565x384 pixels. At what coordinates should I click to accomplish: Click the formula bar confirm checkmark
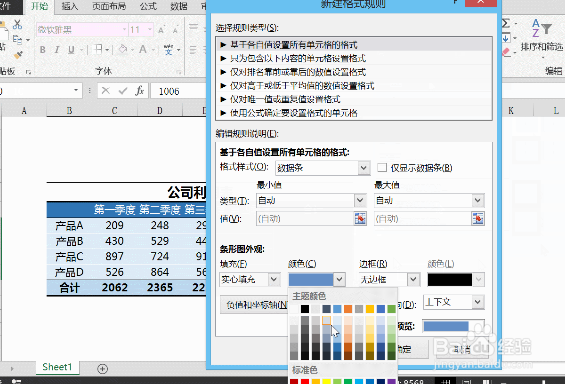pyautogui.click(x=123, y=91)
